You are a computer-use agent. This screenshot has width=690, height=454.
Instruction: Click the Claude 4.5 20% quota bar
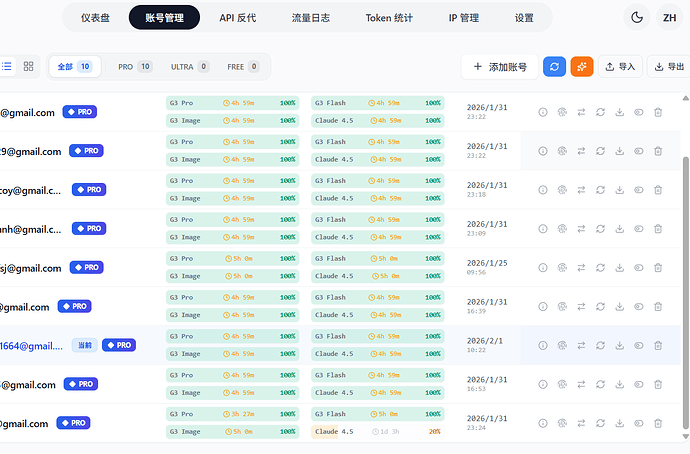click(378, 432)
